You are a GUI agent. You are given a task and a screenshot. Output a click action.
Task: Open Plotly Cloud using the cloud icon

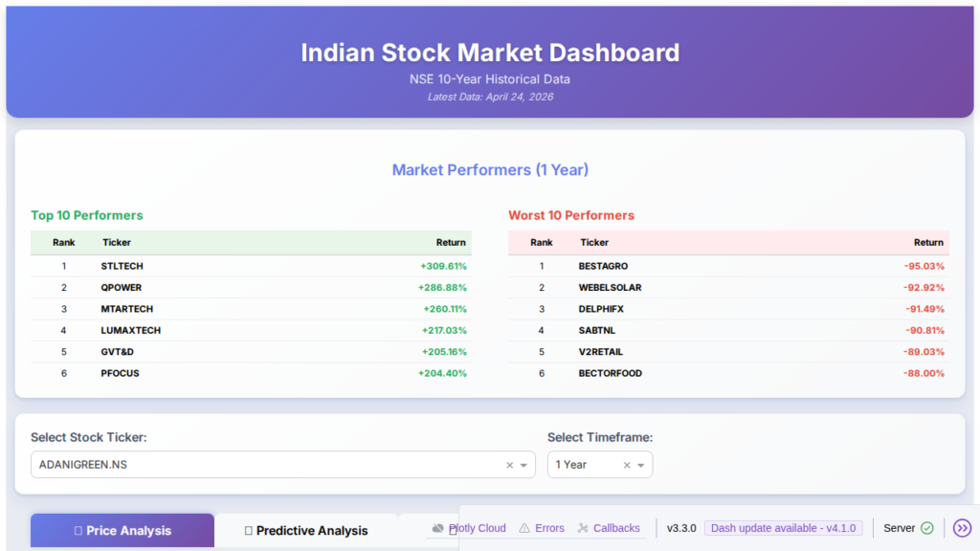(437, 528)
